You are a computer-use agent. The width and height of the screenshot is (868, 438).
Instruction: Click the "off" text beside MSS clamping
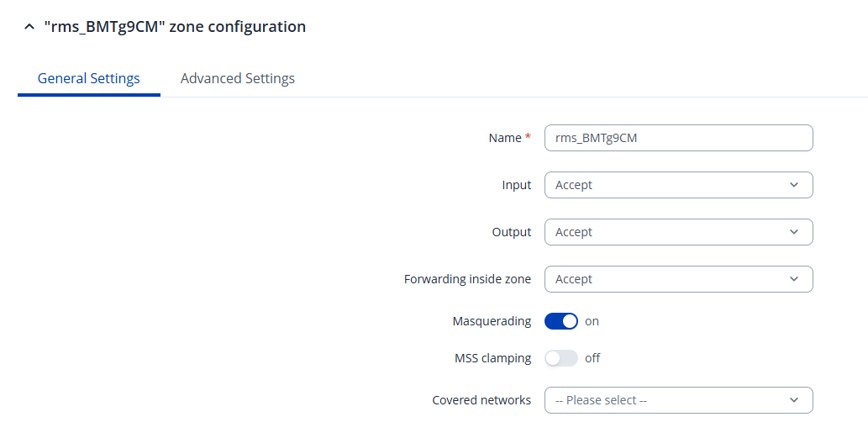(592, 358)
